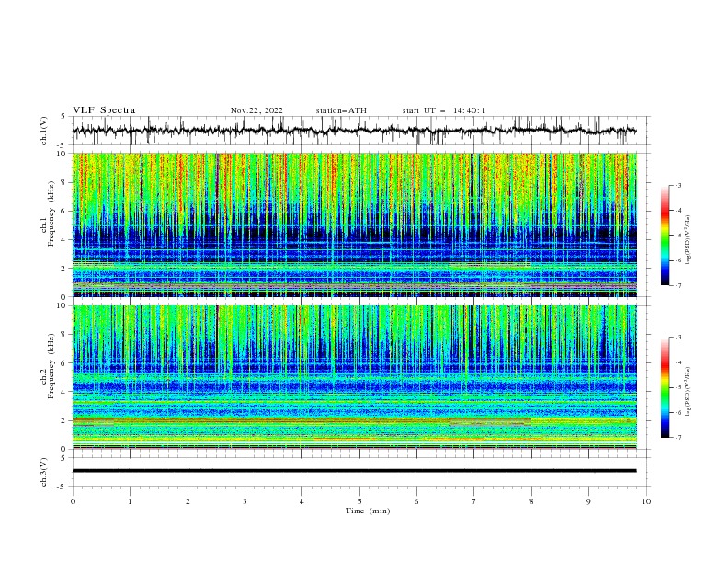The image size is (728, 563).
Task: Click time axis tick label "2"
Action: (x=188, y=501)
